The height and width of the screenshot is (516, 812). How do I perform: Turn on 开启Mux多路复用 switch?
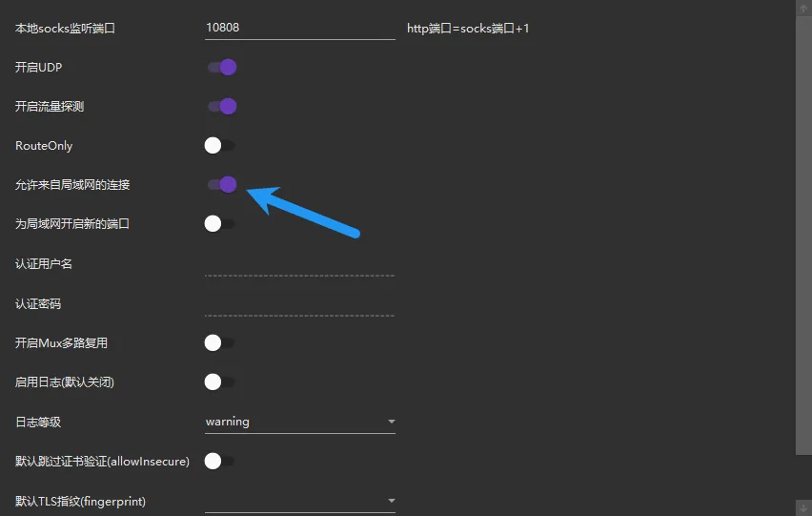(220, 342)
